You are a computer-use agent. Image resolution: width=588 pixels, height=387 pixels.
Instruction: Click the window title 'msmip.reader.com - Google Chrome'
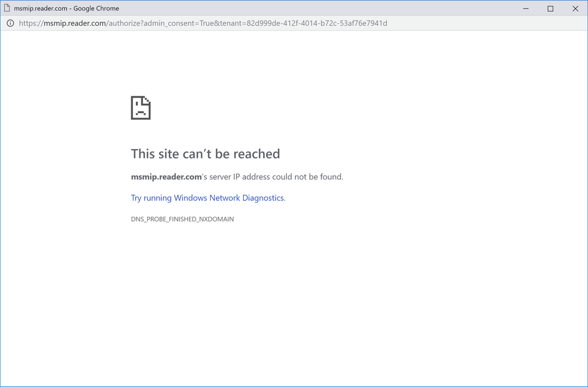67,8
